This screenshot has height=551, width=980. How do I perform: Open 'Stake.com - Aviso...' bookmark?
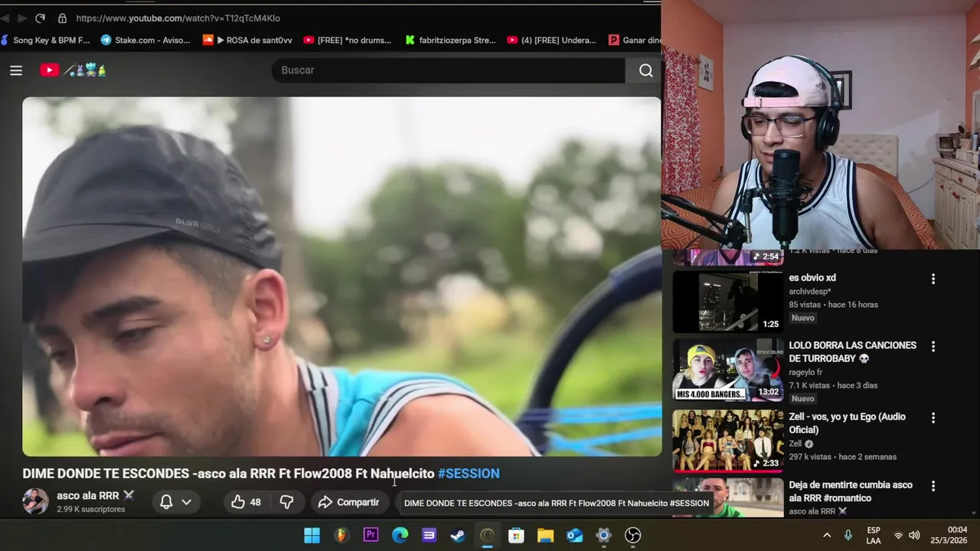coord(145,40)
